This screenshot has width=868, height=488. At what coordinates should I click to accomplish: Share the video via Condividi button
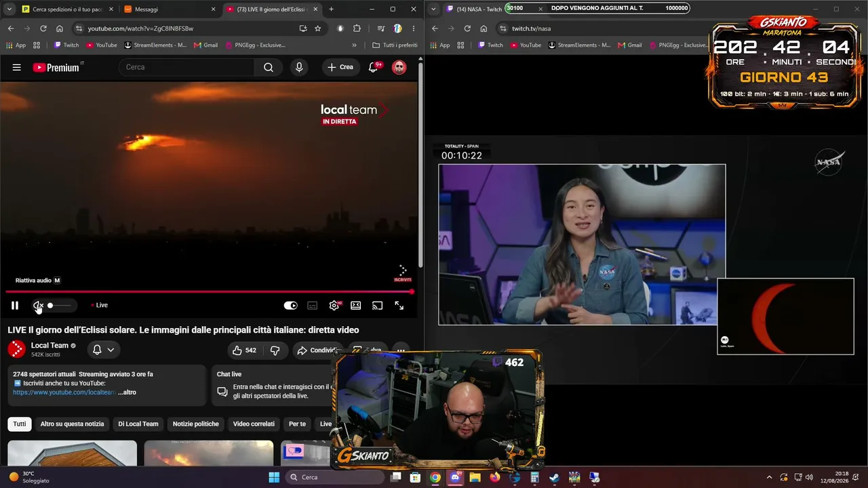click(317, 350)
